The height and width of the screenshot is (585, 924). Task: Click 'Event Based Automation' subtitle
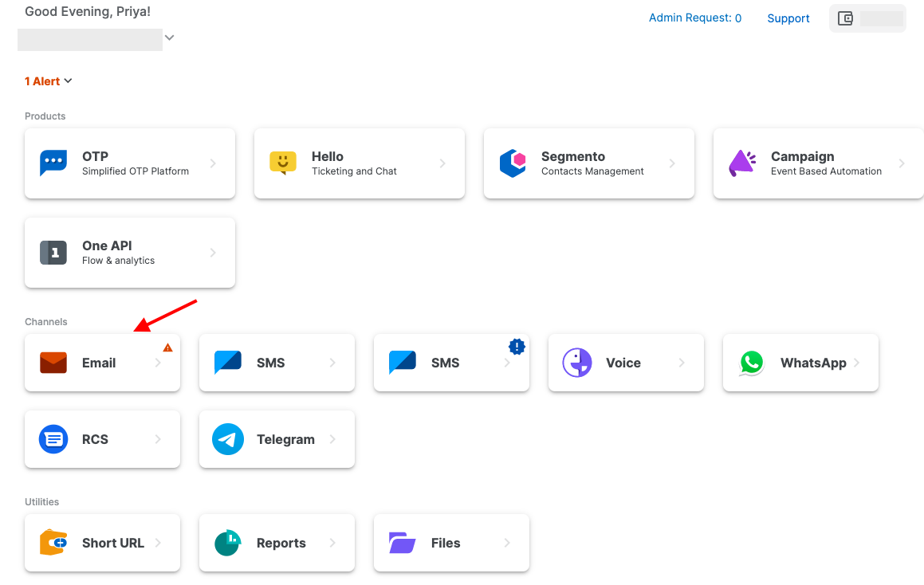point(826,171)
